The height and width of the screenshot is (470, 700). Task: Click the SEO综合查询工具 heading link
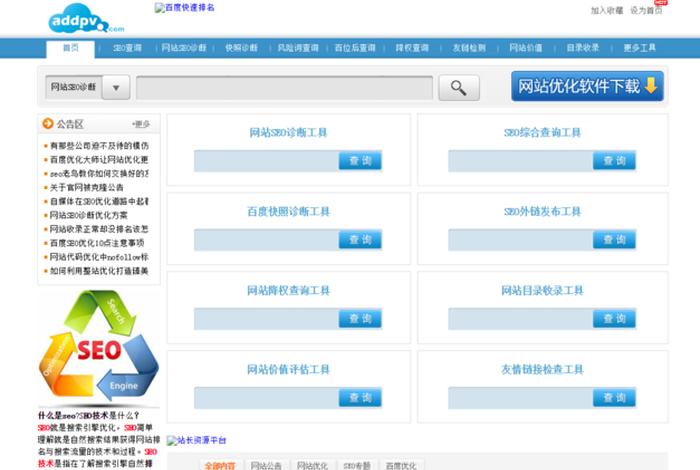point(542,133)
